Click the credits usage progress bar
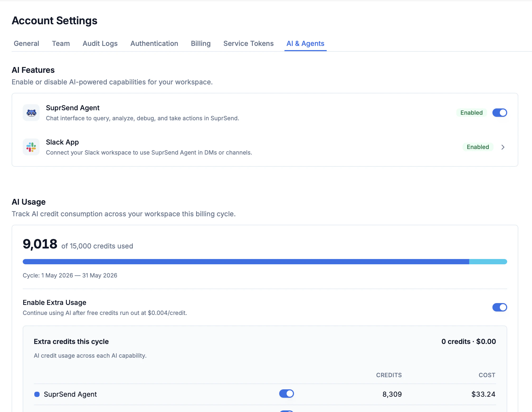 (x=265, y=262)
